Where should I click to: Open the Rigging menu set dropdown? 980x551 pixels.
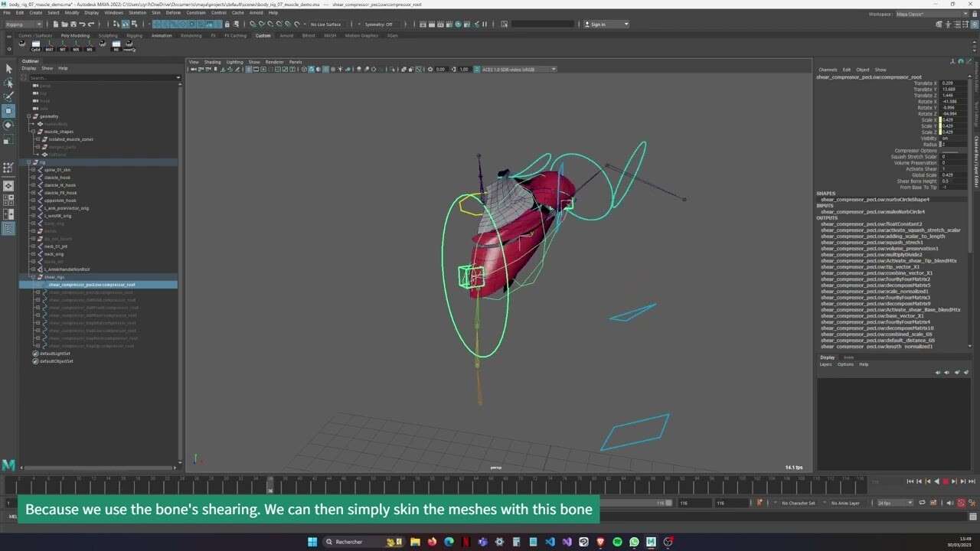pos(23,24)
